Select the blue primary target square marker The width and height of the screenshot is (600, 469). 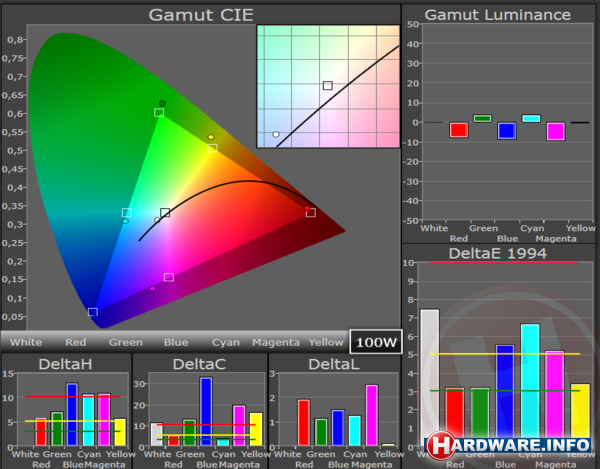[93, 312]
